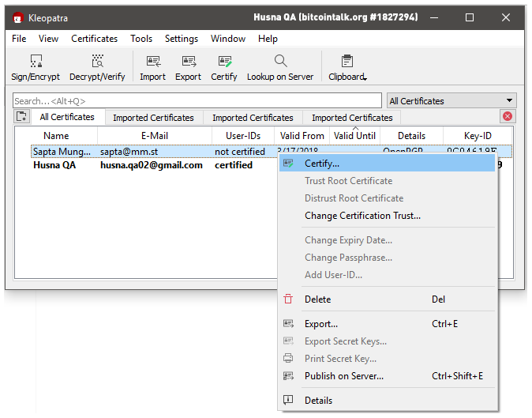
Task: Select the Sapta Mung... certificate name
Action: pos(62,152)
